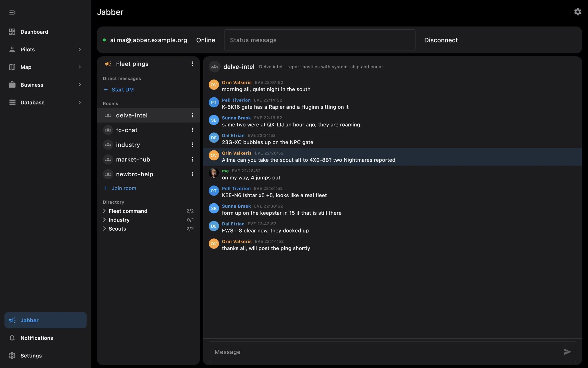This screenshot has height=368, width=588.
Task: Click Join room link
Action: (x=120, y=188)
